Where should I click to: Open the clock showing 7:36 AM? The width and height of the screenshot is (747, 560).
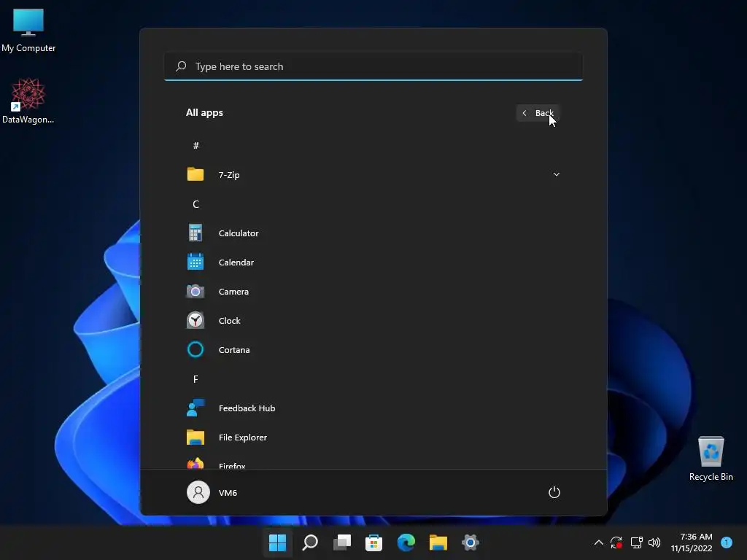(x=692, y=542)
